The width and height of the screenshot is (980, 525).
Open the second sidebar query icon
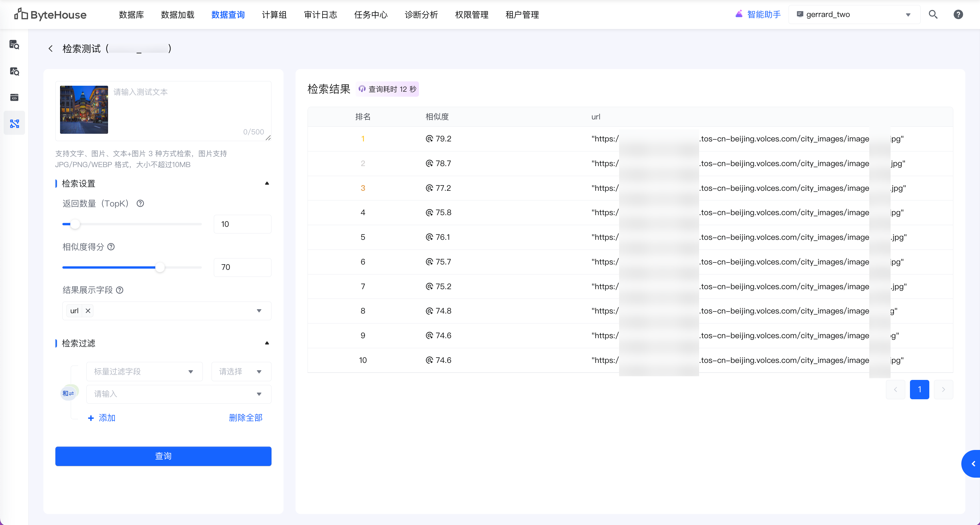tap(14, 71)
